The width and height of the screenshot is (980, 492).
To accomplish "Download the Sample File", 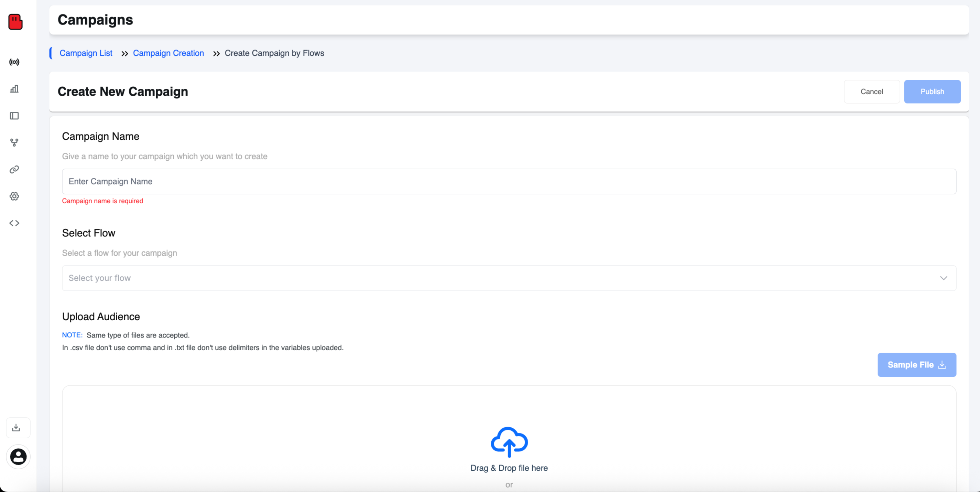I will coord(916,365).
